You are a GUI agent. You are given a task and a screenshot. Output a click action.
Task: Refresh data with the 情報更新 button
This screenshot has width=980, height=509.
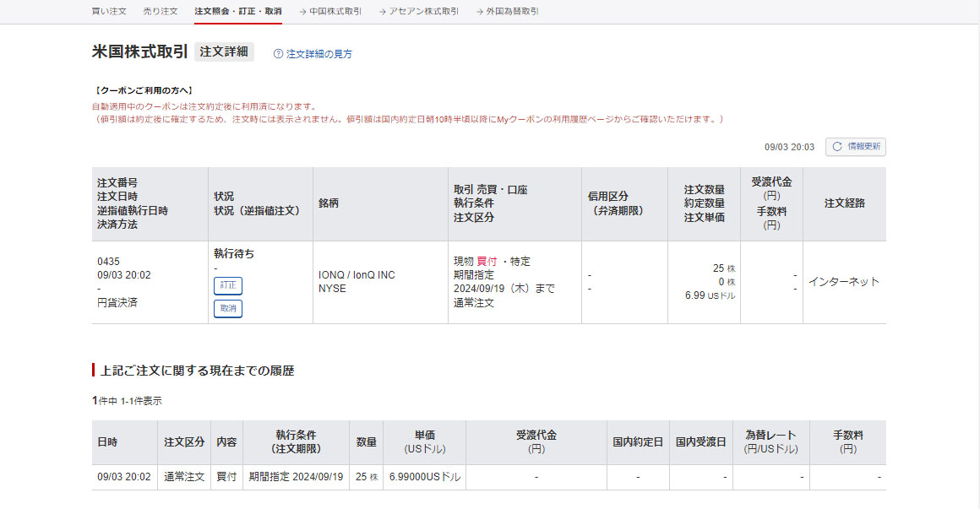pyautogui.click(x=856, y=147)
